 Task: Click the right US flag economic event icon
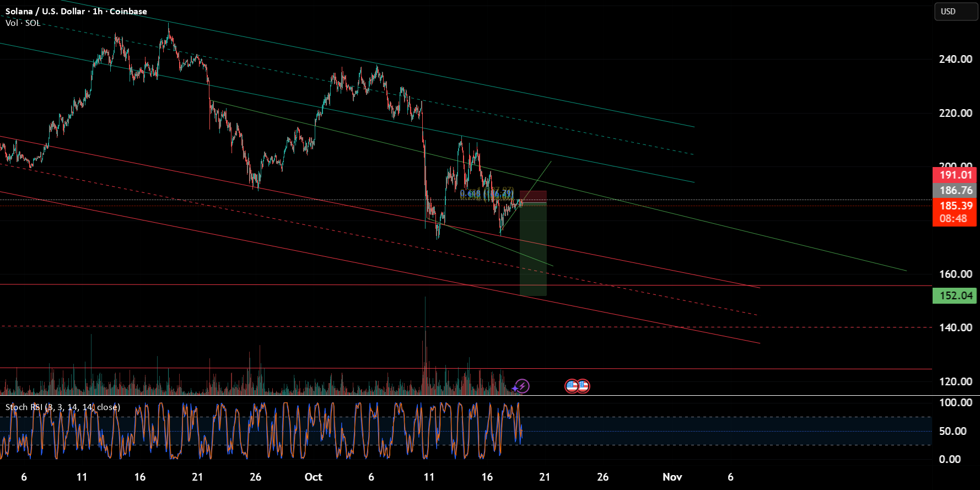tap(583, 386)
